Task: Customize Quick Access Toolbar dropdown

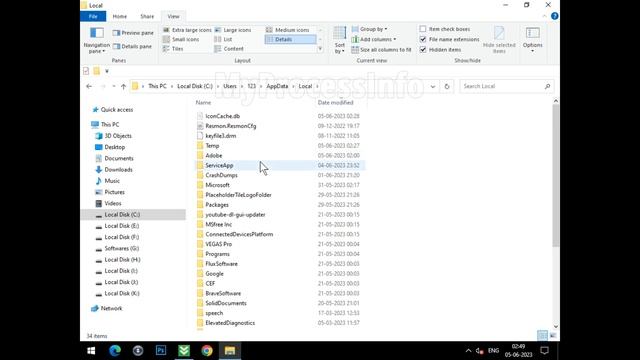Action: coord(107,71)
